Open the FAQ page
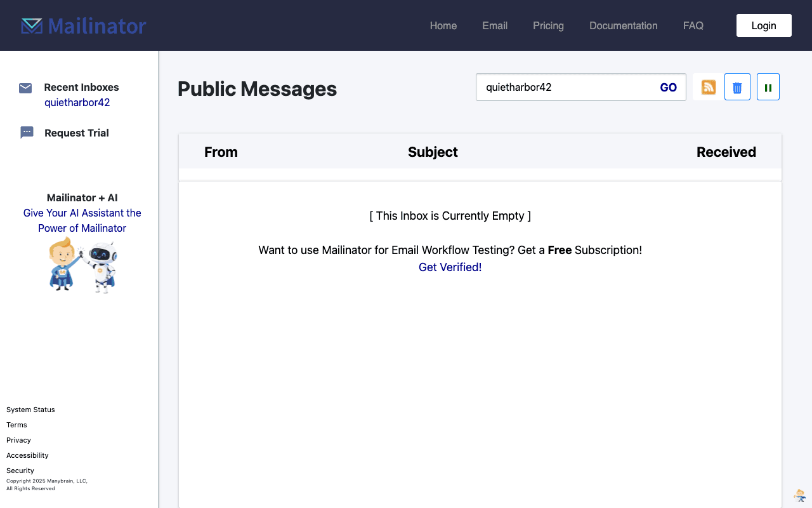Screen dimensions: 812x508 [x=693, y=25]
